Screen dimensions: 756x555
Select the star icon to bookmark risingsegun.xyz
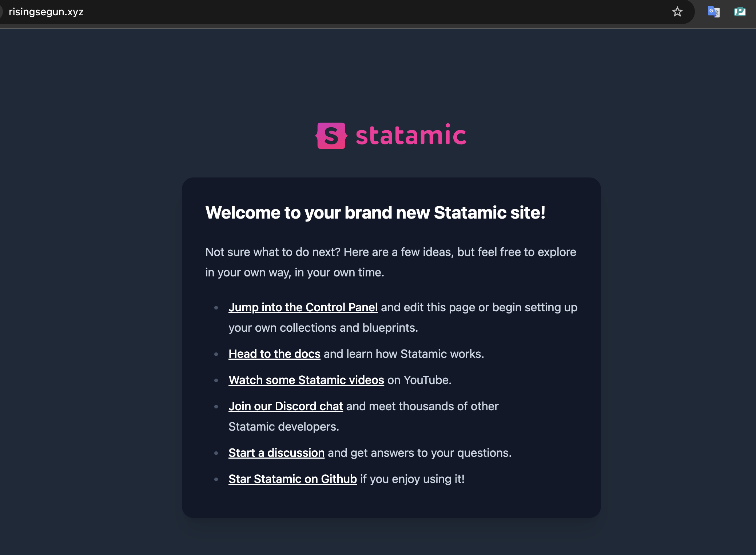point(677,11)
